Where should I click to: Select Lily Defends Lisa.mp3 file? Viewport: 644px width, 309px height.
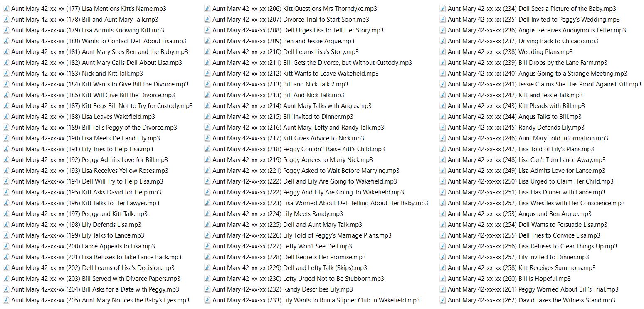(x=76, y=225)
